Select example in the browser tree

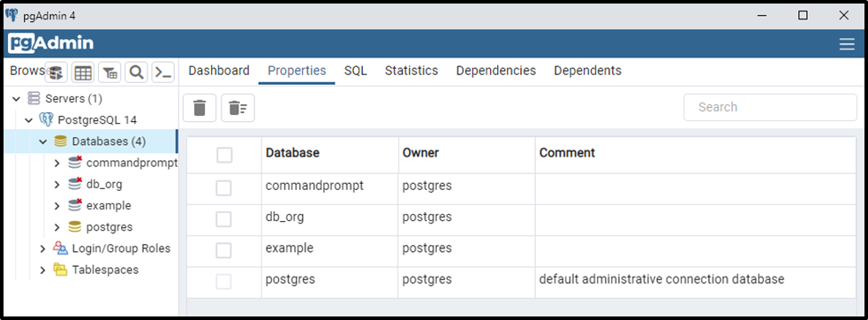(109, 206)
